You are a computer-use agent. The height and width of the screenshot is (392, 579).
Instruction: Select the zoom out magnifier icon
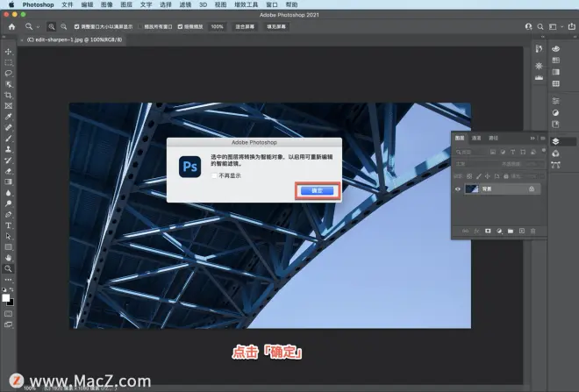[64, 26]
